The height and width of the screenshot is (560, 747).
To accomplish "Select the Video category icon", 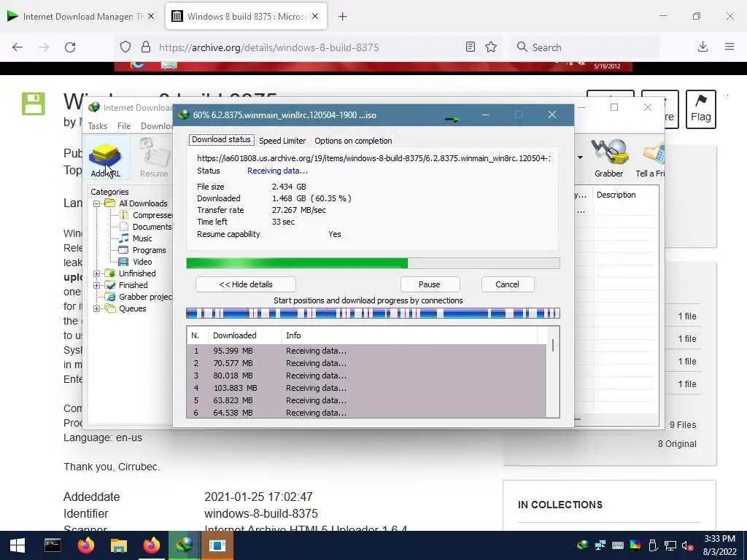I will tap(123, 262).
